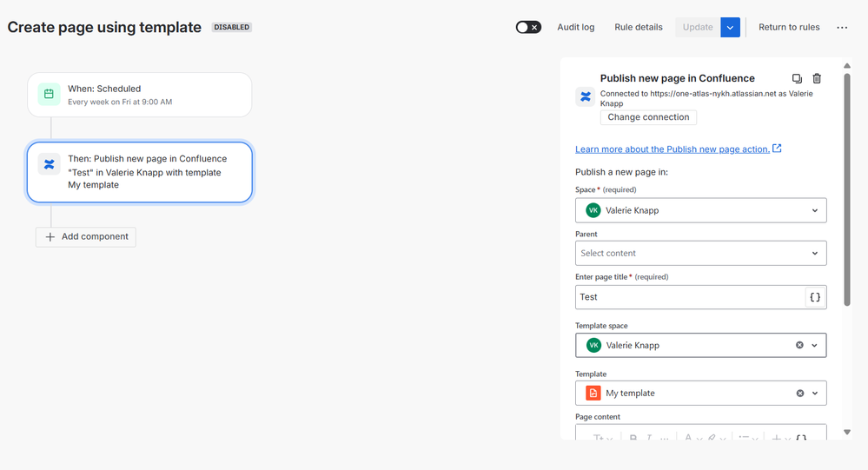Click the vertical scrollbar thumb in the panel
The image size is (868, 470).
pos(847,189)
